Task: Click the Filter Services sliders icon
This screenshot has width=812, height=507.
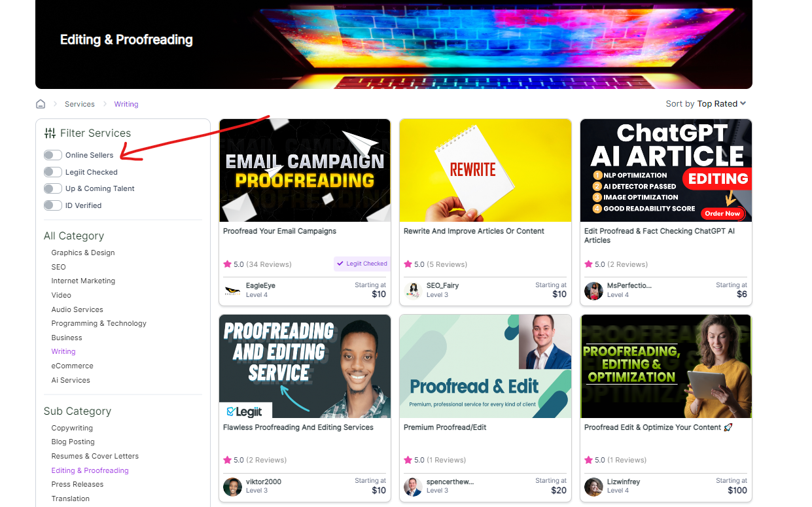Action: point(50,133)
